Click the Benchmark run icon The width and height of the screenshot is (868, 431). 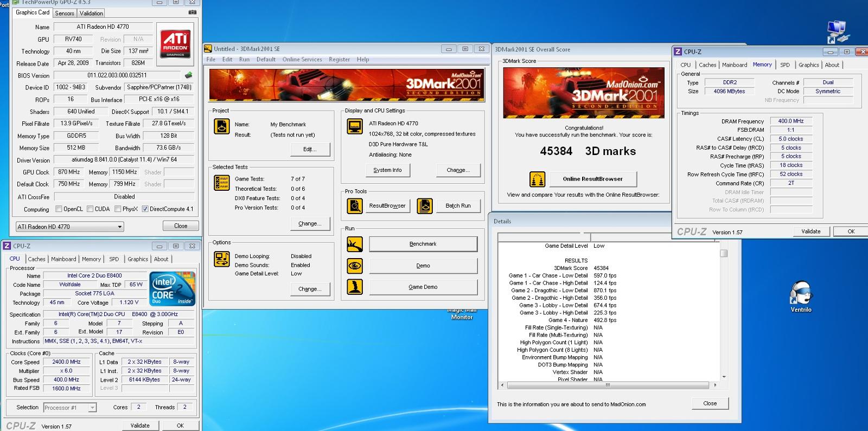point(354,244)
